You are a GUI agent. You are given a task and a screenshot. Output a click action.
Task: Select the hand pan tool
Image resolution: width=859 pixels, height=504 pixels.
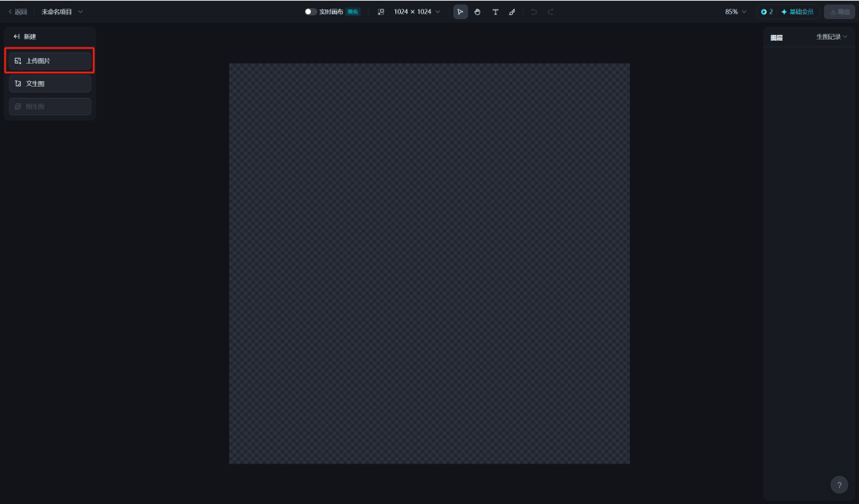pyautogui.click(x=477, y=12)
